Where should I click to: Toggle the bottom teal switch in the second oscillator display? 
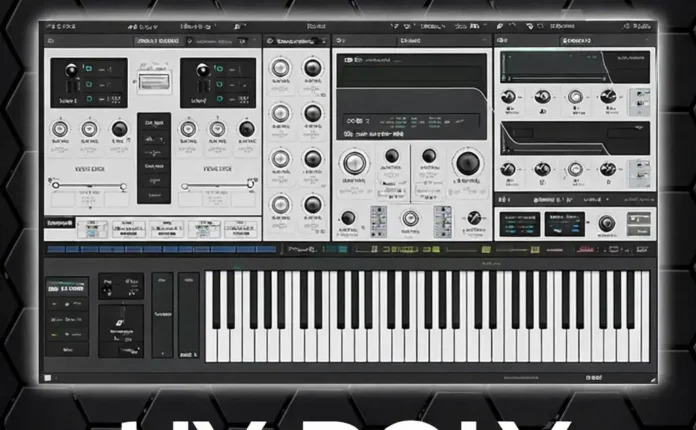(219, 99)
